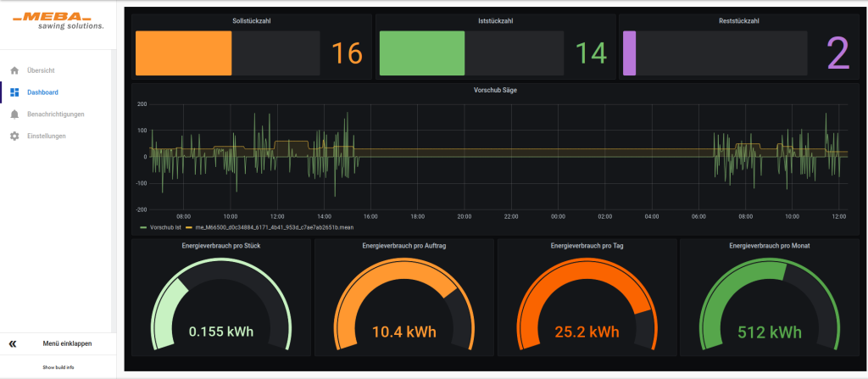Click the green Iststückzahl bar

(422, 53)
